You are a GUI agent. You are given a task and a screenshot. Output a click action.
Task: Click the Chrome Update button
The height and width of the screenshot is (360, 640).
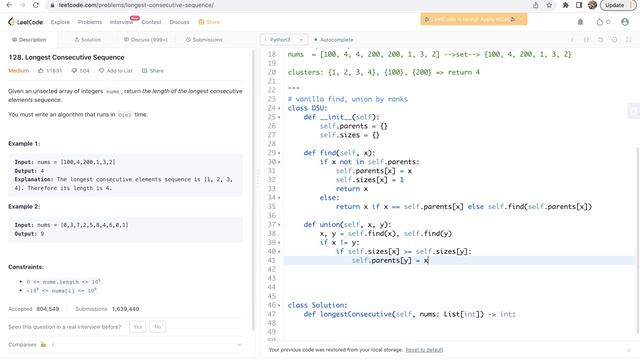[x=618, y=5]
